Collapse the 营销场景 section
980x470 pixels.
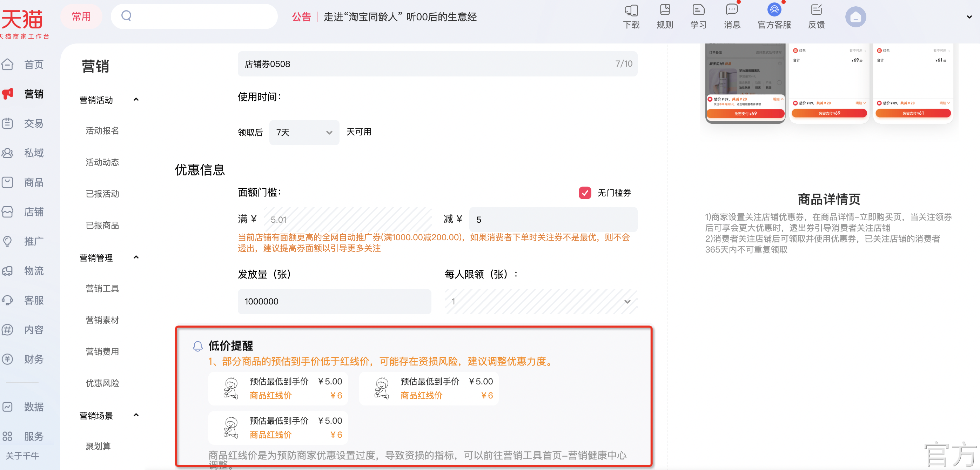click(x=136, y=415)
